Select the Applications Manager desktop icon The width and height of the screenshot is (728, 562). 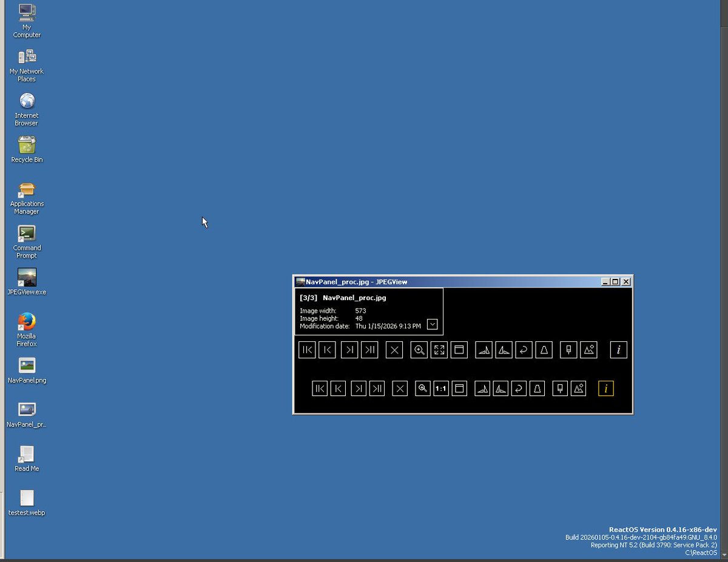27,198
